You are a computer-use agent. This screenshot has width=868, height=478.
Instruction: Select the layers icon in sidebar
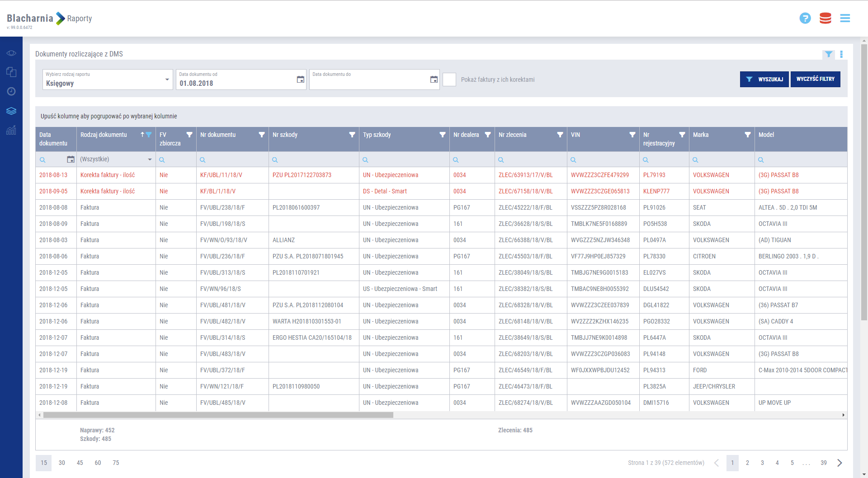pos(11,111)
